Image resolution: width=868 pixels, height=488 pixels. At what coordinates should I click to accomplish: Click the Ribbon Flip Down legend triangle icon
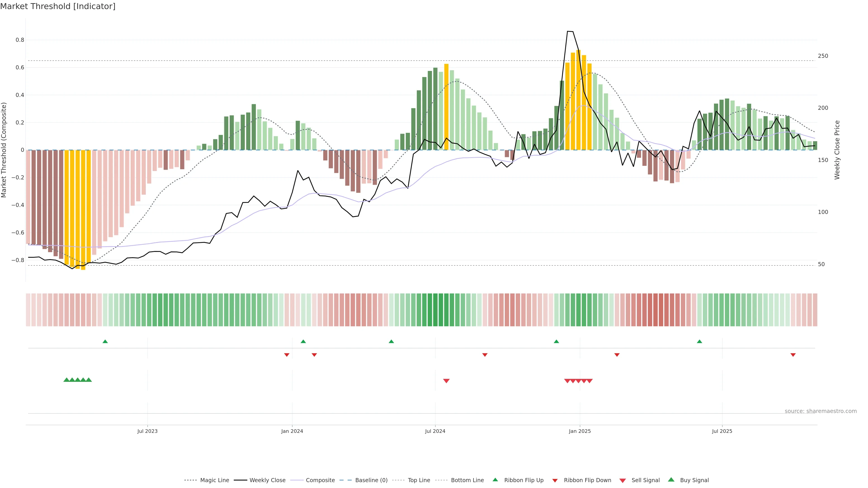click(x=555, y=480)
